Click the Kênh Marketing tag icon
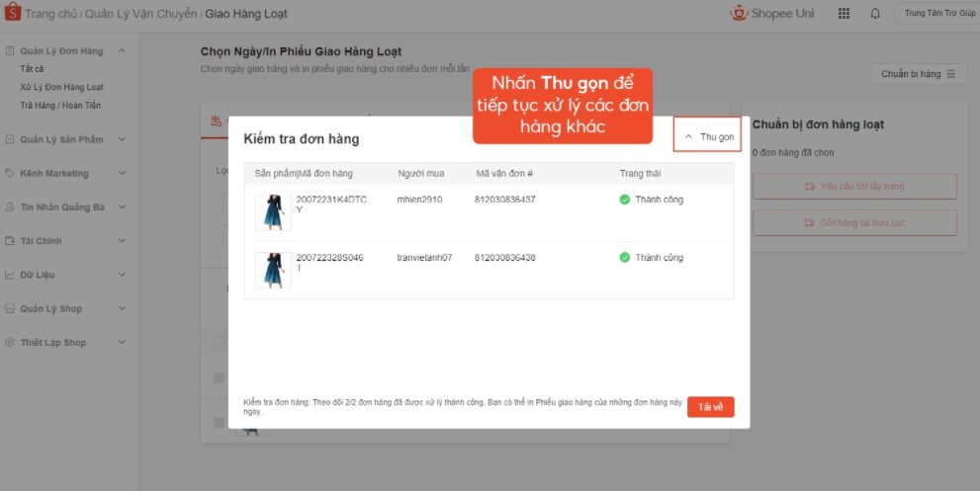The height and width of the screenshot is (491, 980). (10, 173)
